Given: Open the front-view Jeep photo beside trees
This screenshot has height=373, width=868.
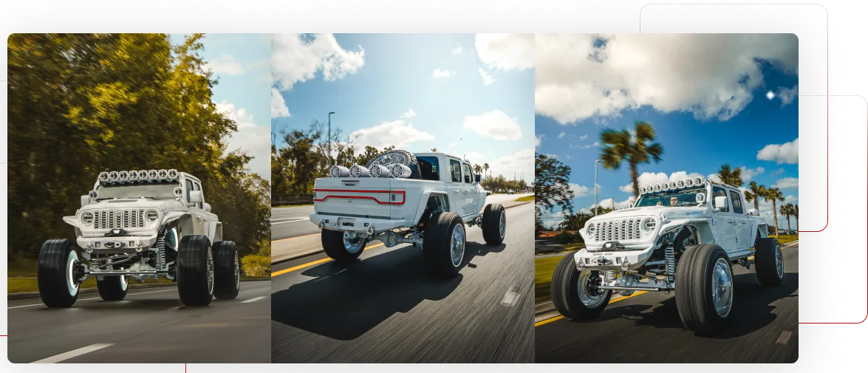Looking at the screenshot, I should click(139, 198).
